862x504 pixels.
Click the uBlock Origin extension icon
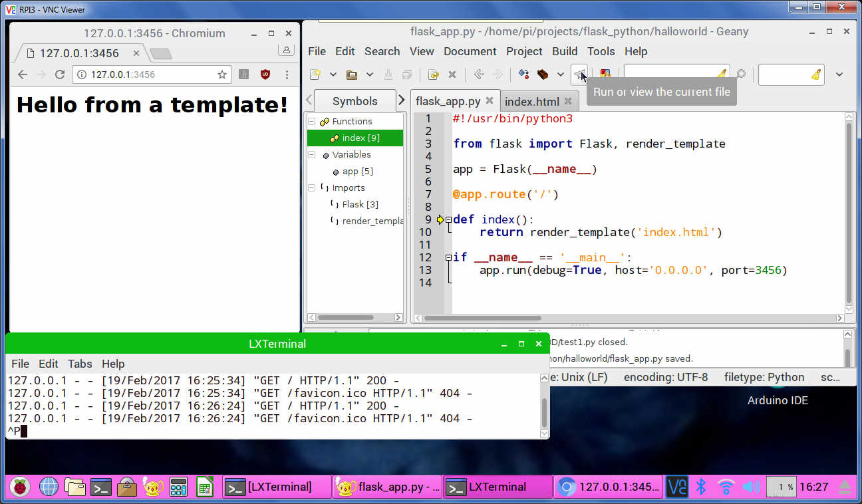pos(265,74)
